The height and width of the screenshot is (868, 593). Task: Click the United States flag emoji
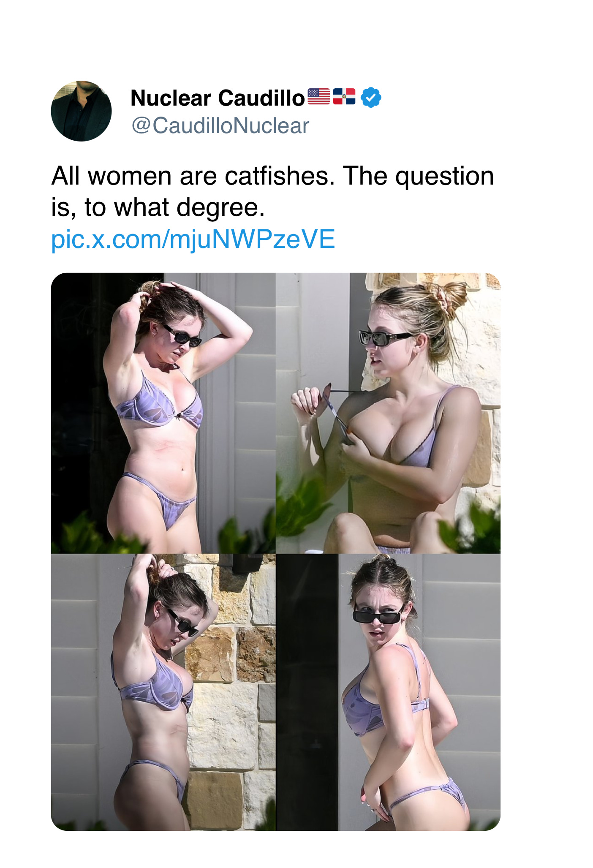click(318, 97)
